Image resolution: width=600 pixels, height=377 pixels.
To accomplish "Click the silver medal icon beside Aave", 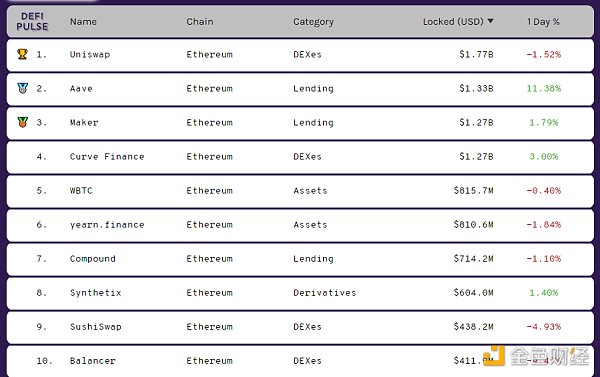I will point(23,88).
